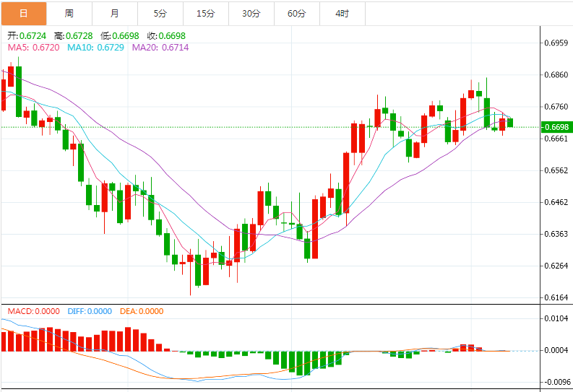This screenshot has width=573, height=392.
Task: Click the MA5: 0.6720 indicator label
Action: 34,48
